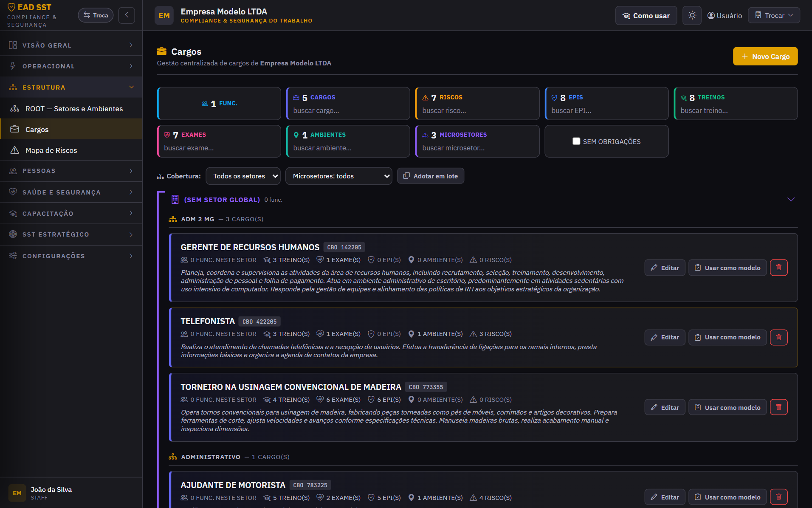
Task: Click the Cobertura hierarchy icon
Action: tap(161, 176)
